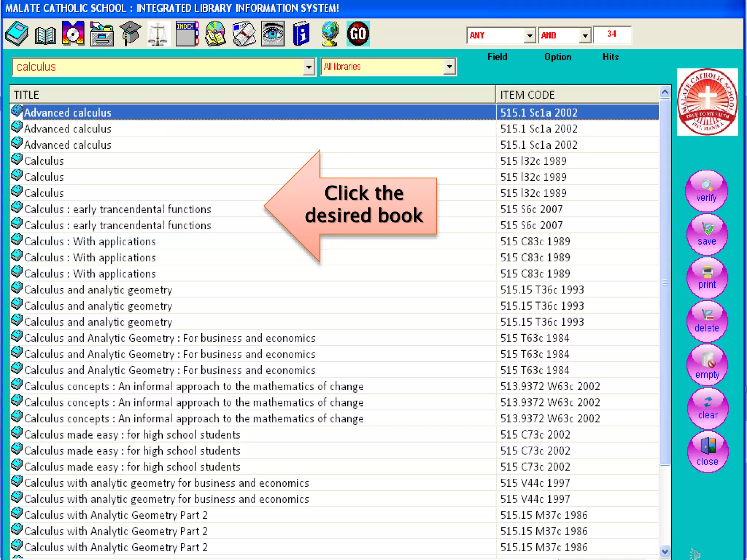Click the scrollbar down arrow
This screenshot has width=747, height=560.
point(665,552)
